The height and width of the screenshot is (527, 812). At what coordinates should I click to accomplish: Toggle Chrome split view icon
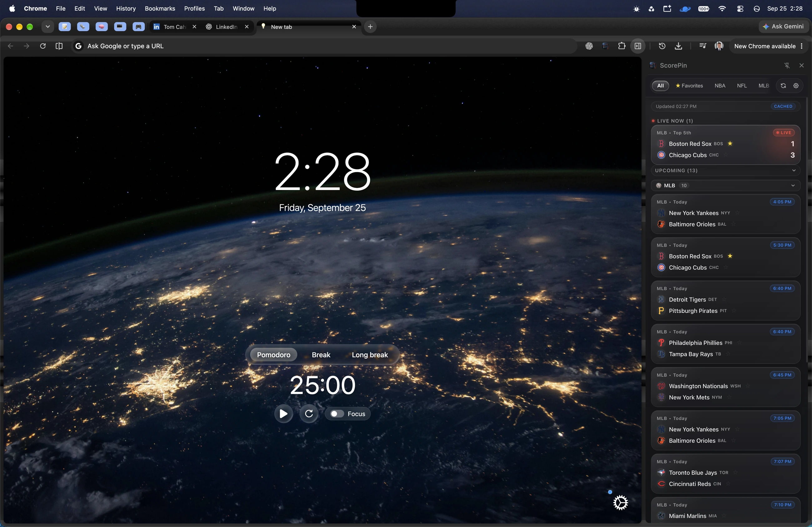[x=59, y=46]
